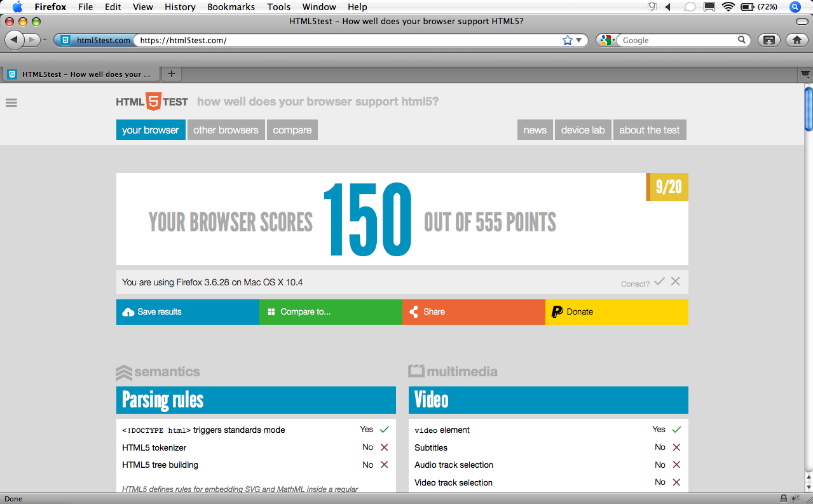The image size is (813, 504).
Task: Open the Tools menu
Action: coord(279,7)
